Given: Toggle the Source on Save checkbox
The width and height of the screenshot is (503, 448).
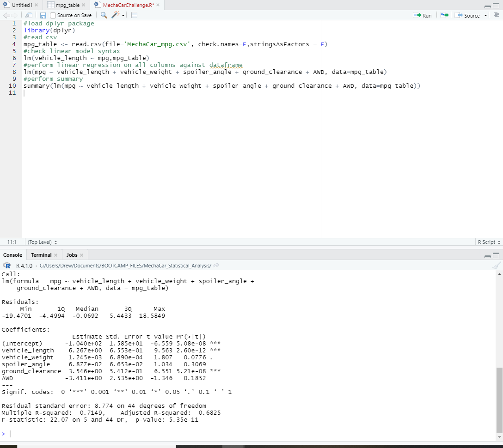Looking at the screenshot, I should 53,15.
